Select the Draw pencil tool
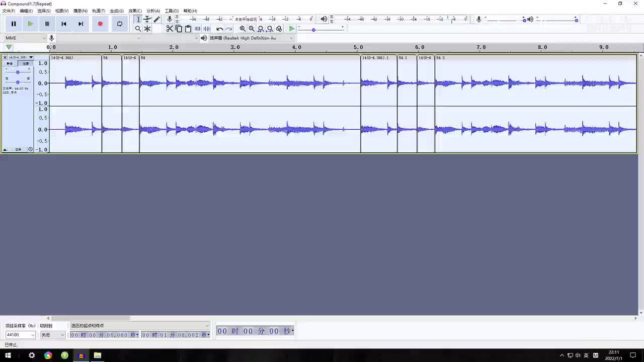Viewport: 644px width, 362px height. 156,19
